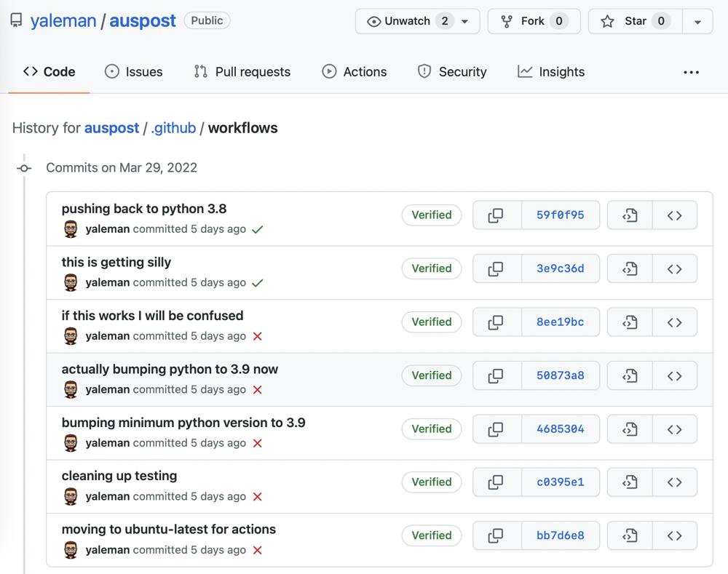Screen dimensions: 728x574
Task: Switch to the Issues tab
Action: coord(134,72)
